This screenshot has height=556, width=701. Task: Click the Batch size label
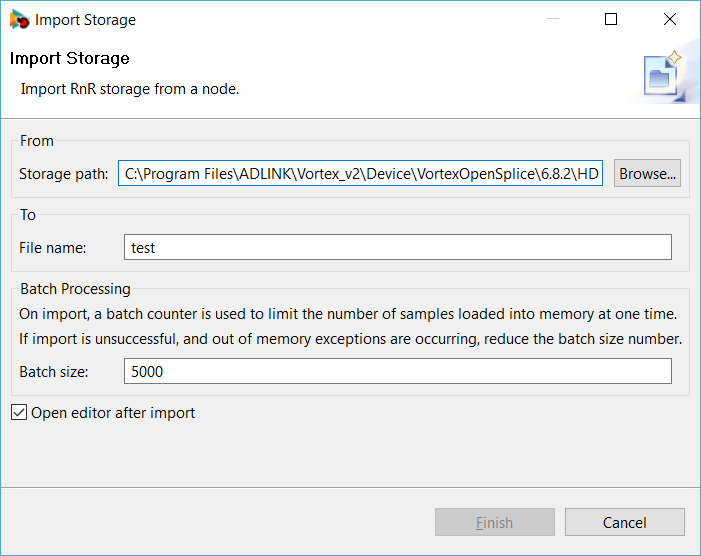tap(54, 372)
